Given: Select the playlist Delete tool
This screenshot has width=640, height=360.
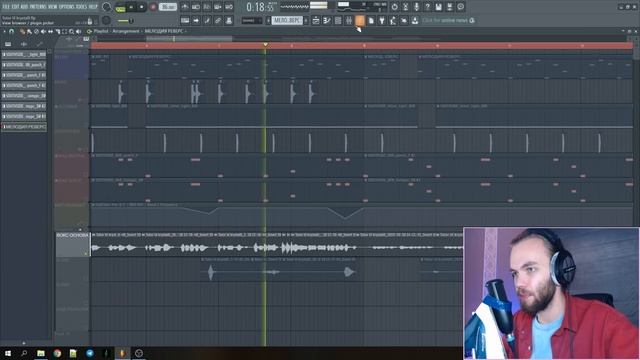Looking at the screenshot, I should click(36, 31).
